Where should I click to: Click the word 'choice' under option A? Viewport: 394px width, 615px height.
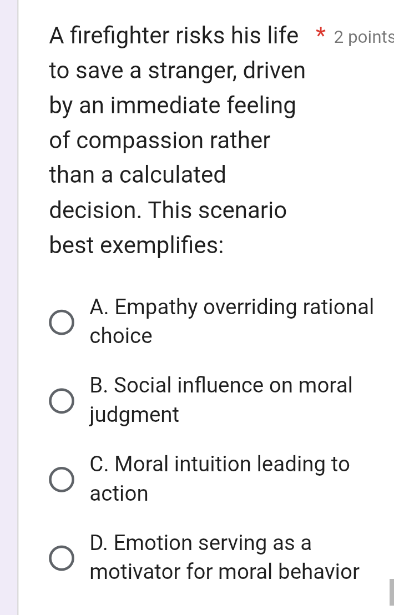click(121, 336)
